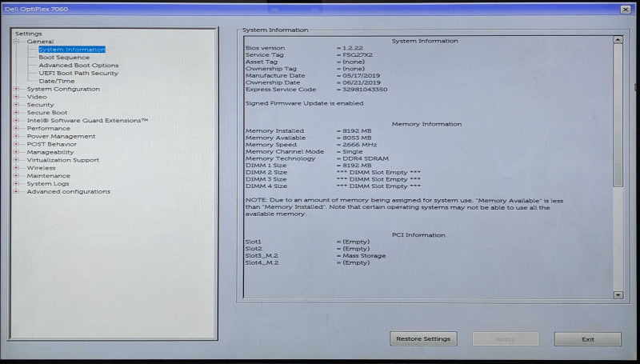Image resolution: width=640 pixels, height=364 pixels.
Task: Expand the Power Management node
Action: tap(16, 136)
